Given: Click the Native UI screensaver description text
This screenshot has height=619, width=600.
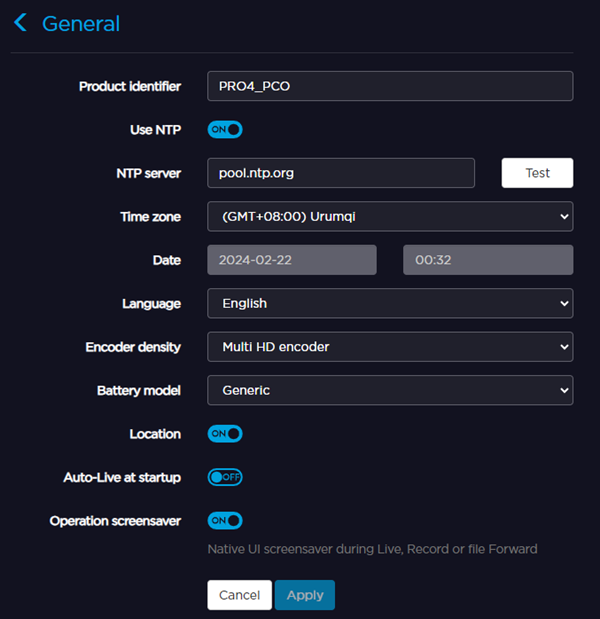Looking at the screenshot, I should tap(372, 549).
